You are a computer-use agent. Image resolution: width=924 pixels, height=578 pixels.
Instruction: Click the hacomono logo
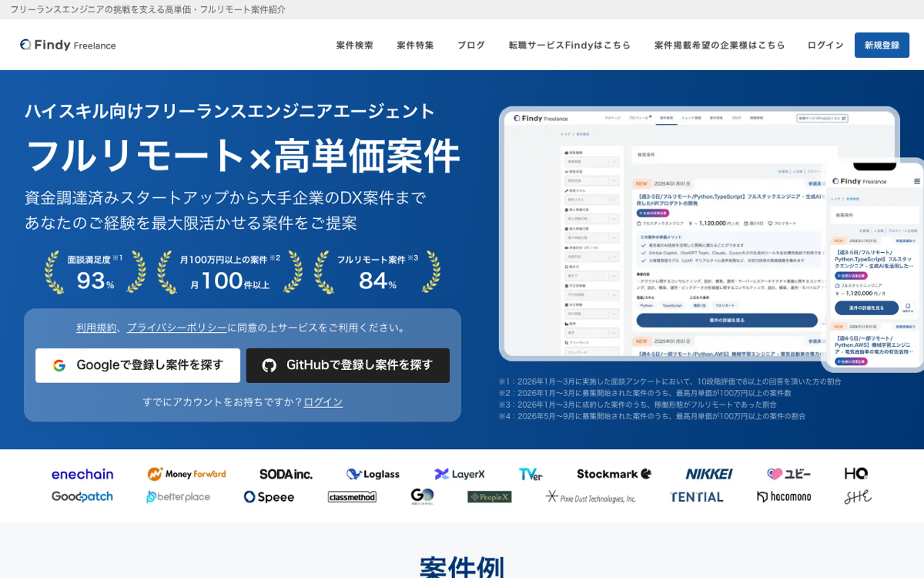point(784,497)
